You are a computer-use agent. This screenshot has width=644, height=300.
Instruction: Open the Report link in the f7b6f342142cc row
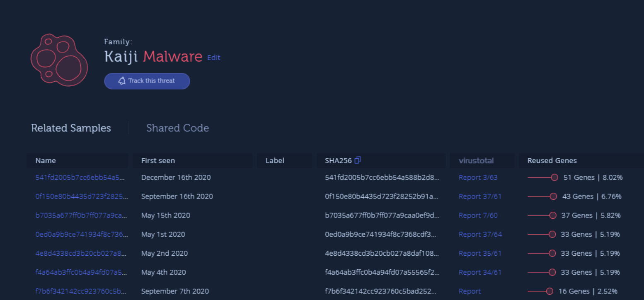pos(470,292)
